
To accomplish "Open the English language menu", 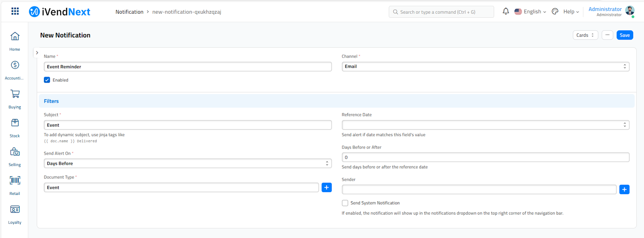I will coord(530,12).
